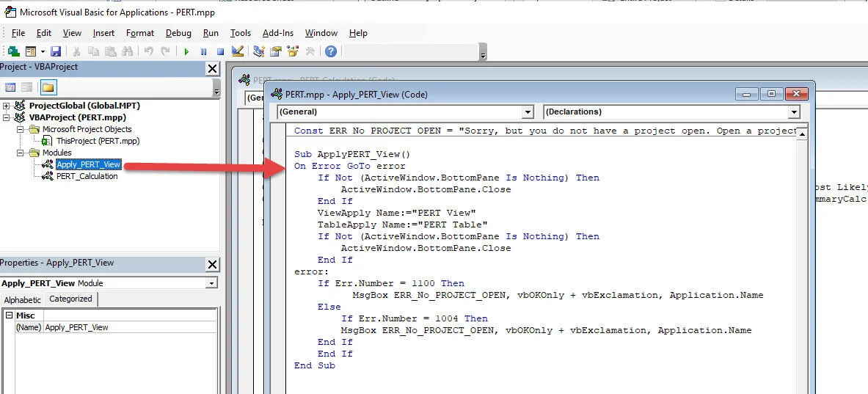Image resolution: width=868 pixels, height=394 pixels.
Task: Click the Insert UserForm toolbar icon
Action: point(30,51)
